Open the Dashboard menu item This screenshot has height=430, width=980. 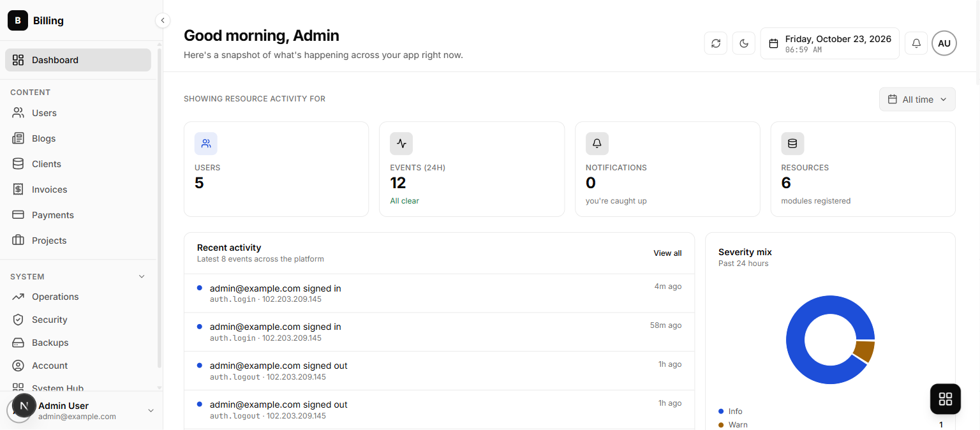(x=78, y=60)
